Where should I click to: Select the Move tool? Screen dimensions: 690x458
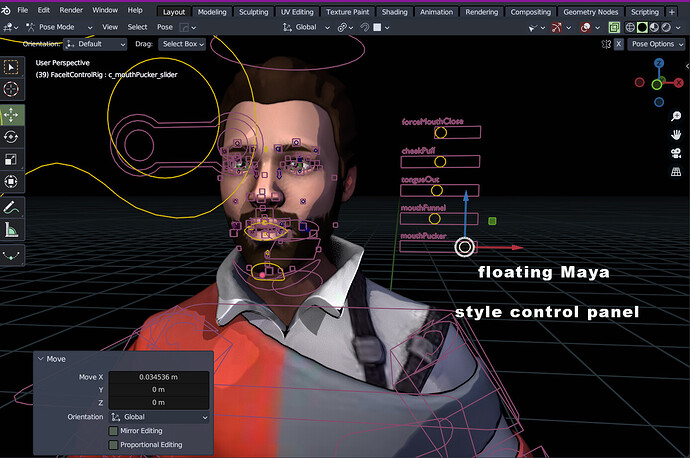pyautogui.click(x=11, y=115)
